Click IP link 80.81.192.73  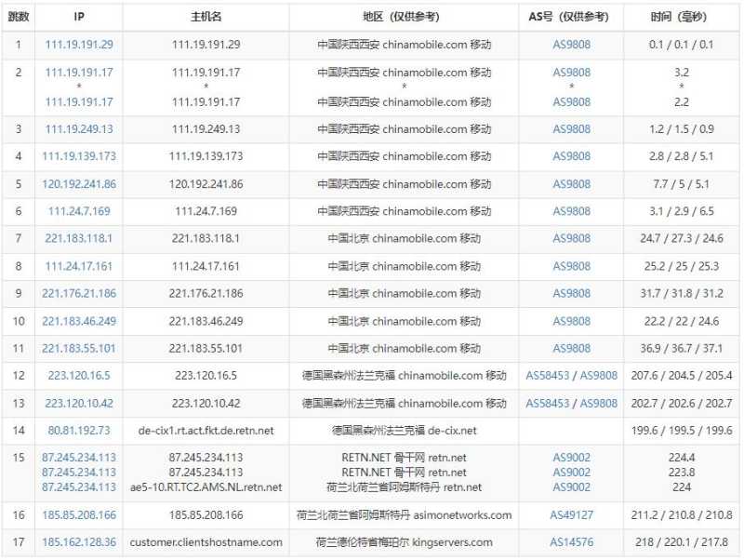coord(79,431)
